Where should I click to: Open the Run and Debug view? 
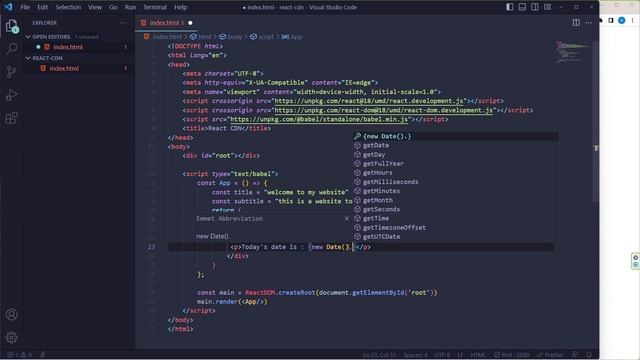coord(11,95)
